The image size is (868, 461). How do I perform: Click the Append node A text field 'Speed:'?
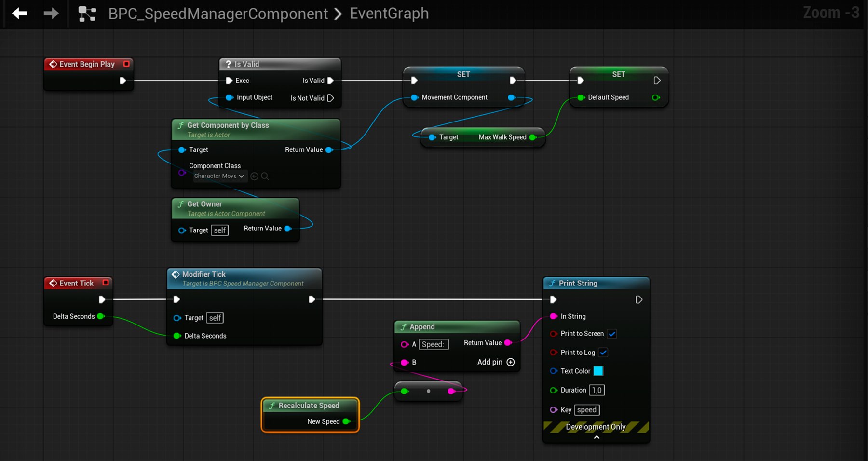(434, 344)
